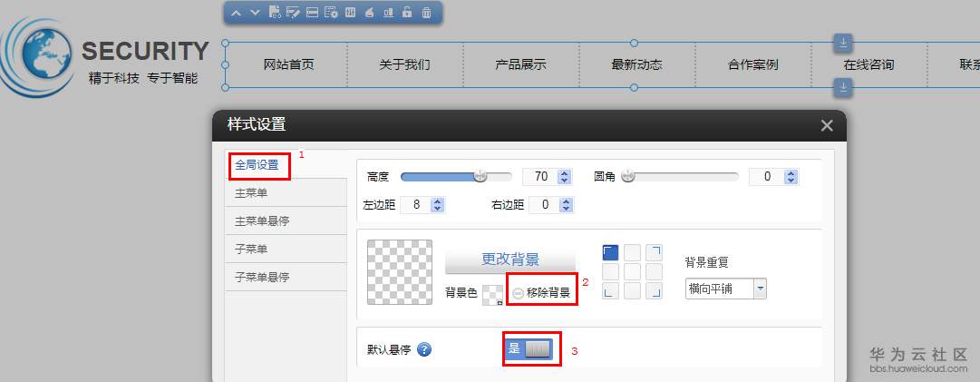
Task: Select the bottom-right background alignment cell
Action: 654,290
